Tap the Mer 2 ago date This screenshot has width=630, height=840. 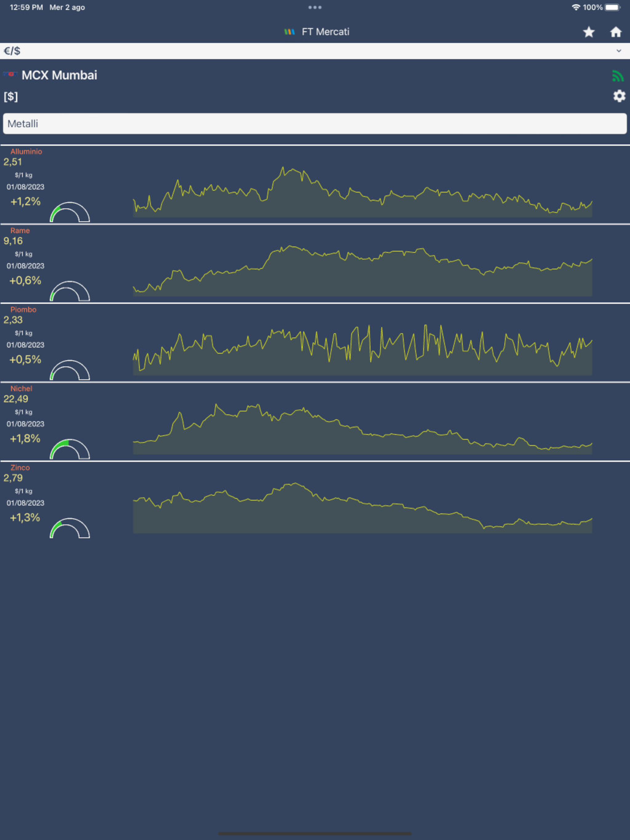[67, 7]
